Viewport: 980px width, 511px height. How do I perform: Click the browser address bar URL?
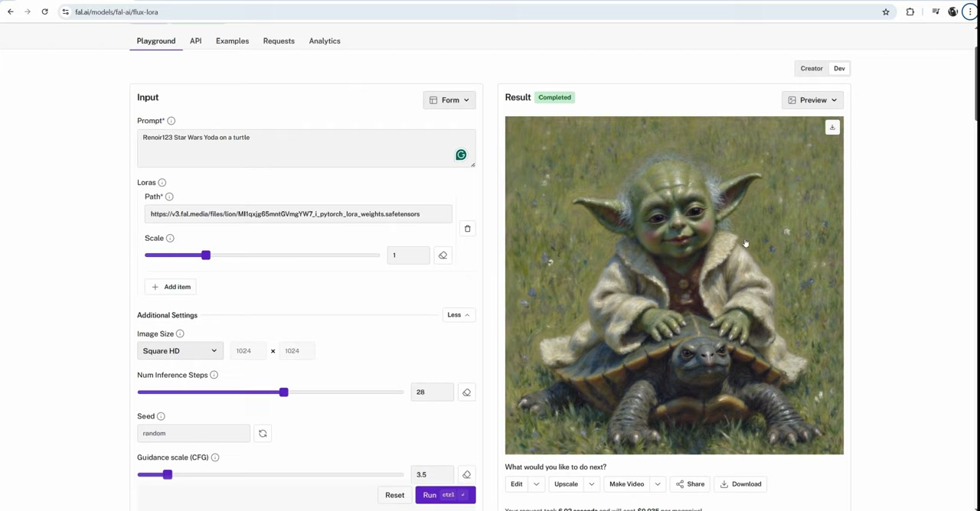(116, 12)
